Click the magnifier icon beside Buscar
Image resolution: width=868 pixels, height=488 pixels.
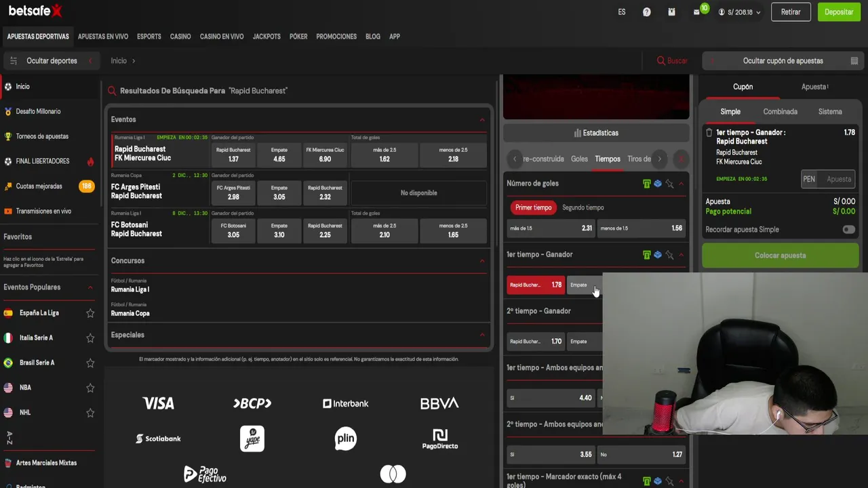pyautogui.click(x=660, y=61)
